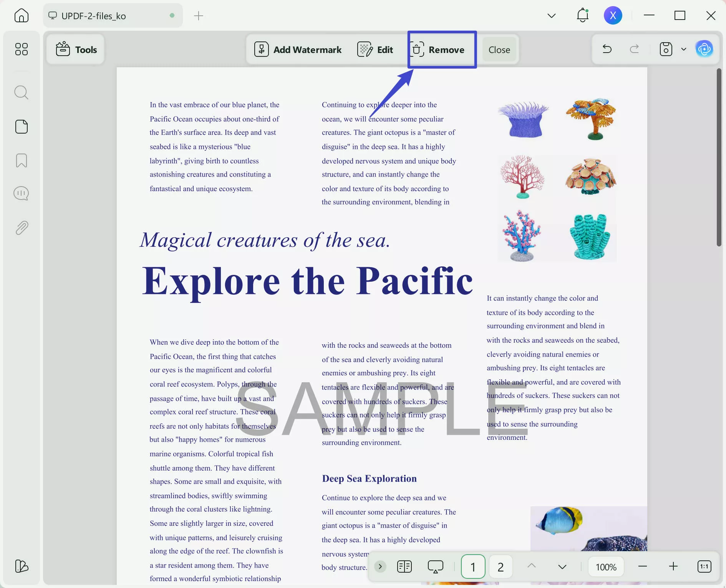The image size is (726, 588).
Task: Toggle actual size 1:1 view
Action: point(704,567)
